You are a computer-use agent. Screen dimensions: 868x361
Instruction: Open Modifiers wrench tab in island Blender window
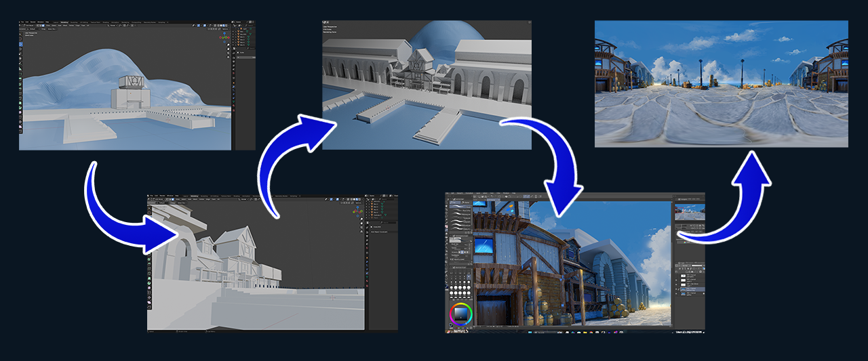(x=234, y=87)
